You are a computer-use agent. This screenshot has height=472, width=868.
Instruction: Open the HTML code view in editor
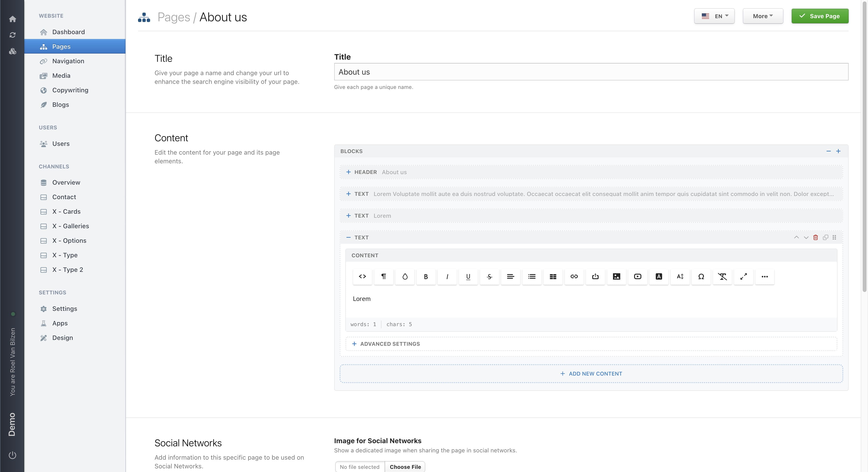pyautogui.click(x=362, y=276)
